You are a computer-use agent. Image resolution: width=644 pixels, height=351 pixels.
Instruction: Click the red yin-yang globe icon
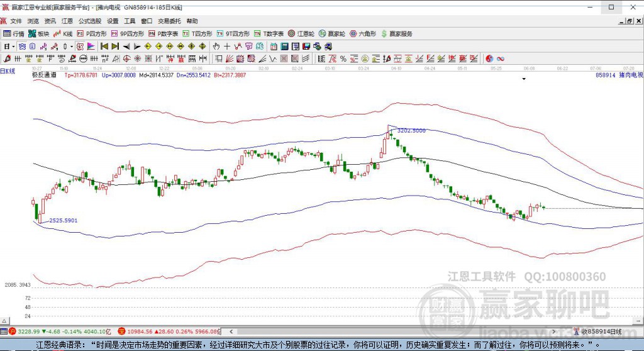tap(489, 58)
